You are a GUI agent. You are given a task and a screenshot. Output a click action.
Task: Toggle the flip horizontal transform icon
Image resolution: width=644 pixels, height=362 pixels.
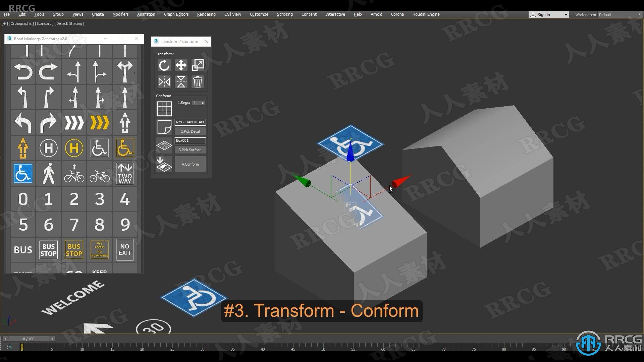[x=164, y=82]
